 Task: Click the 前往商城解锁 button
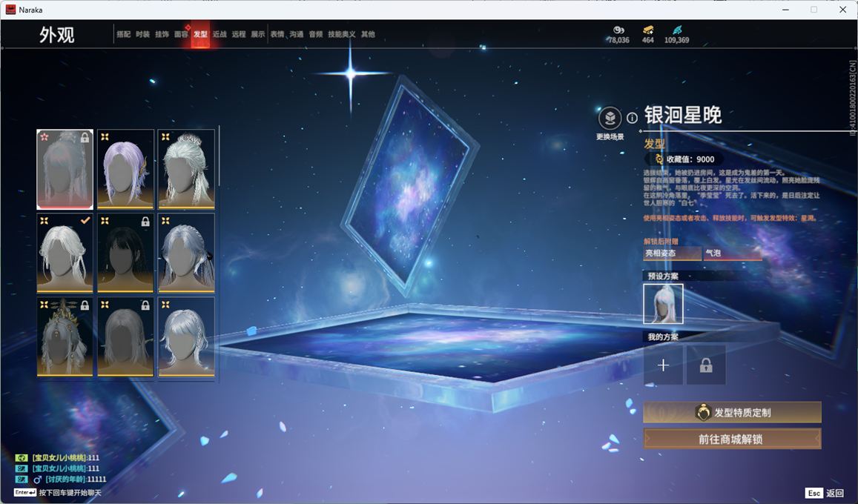tap(732, 439)
